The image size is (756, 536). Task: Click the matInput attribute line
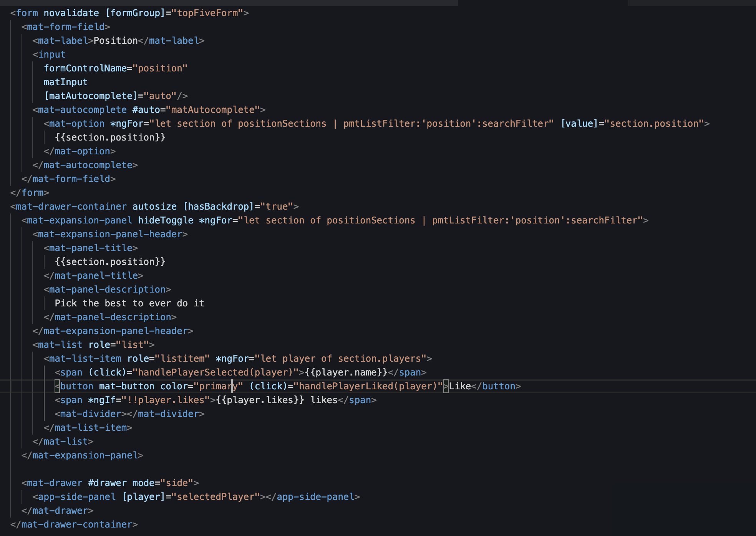click(x=66, y=82)
